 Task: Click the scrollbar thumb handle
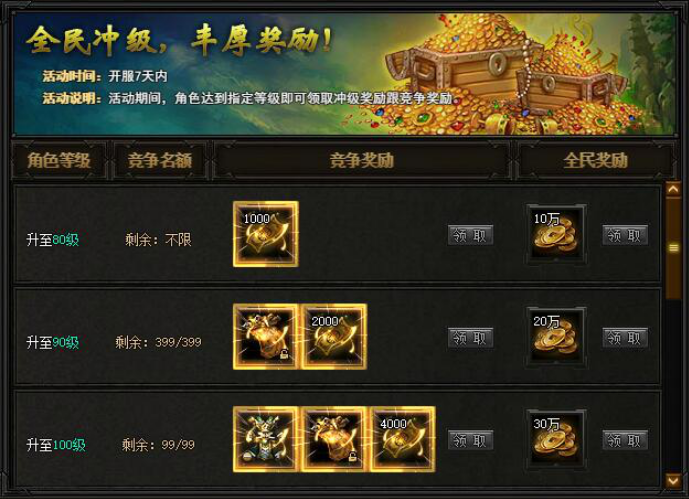click(x=673, y=248)
